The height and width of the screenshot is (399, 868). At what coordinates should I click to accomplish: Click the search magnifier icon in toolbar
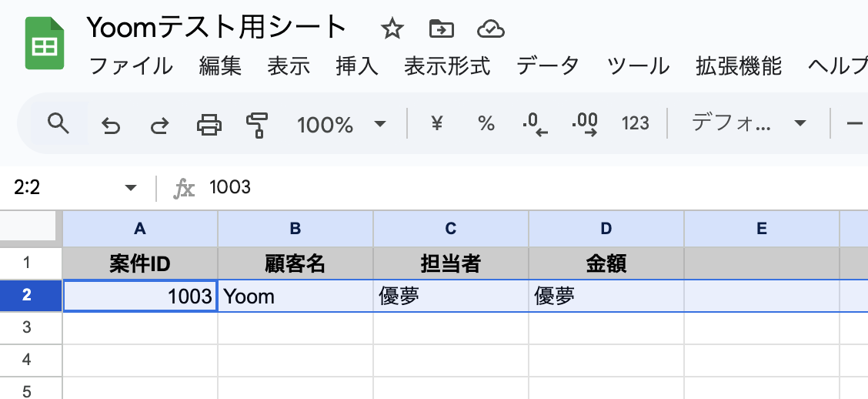58,123
